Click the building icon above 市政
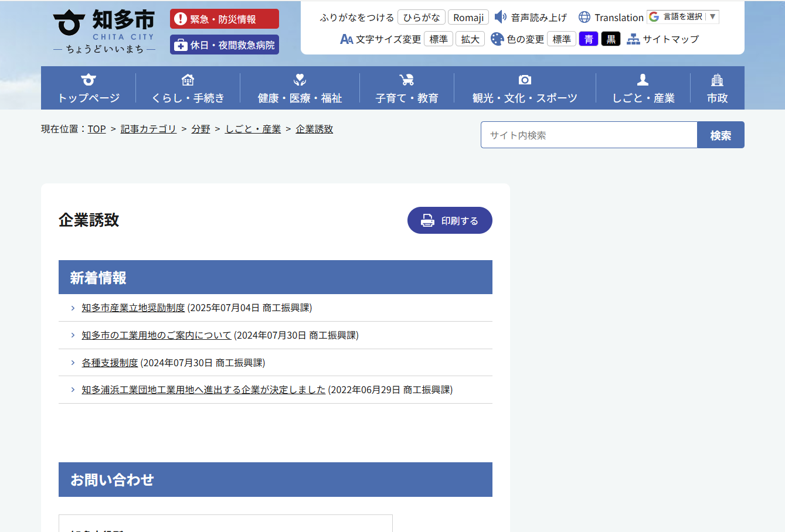The image size is (785, 532). [718, 79]
